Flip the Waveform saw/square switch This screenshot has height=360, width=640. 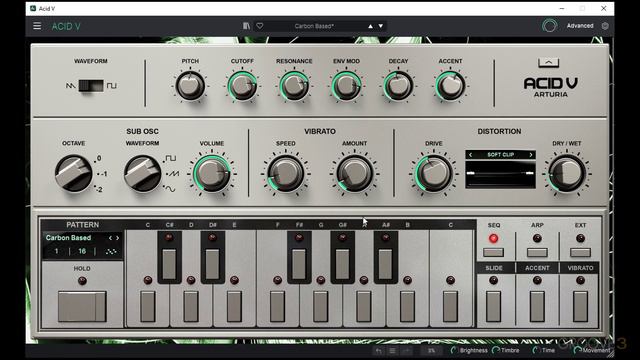click(x=91, y=85)
